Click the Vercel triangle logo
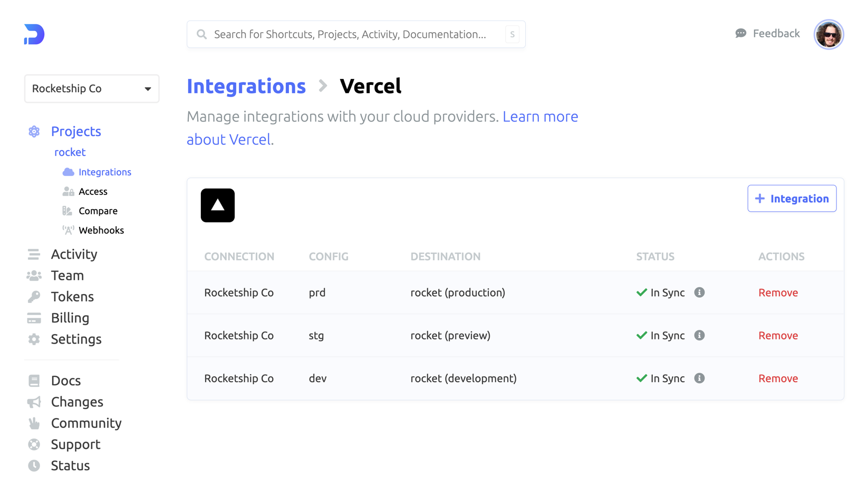The image size is (868, 488). pyautogui.click(x=217, y=206)
